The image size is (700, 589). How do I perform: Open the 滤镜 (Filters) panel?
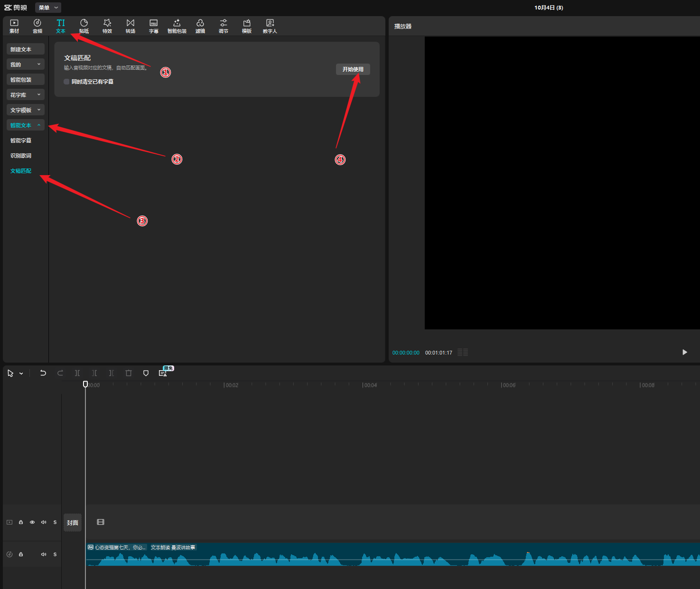click(x=200, y=26)
